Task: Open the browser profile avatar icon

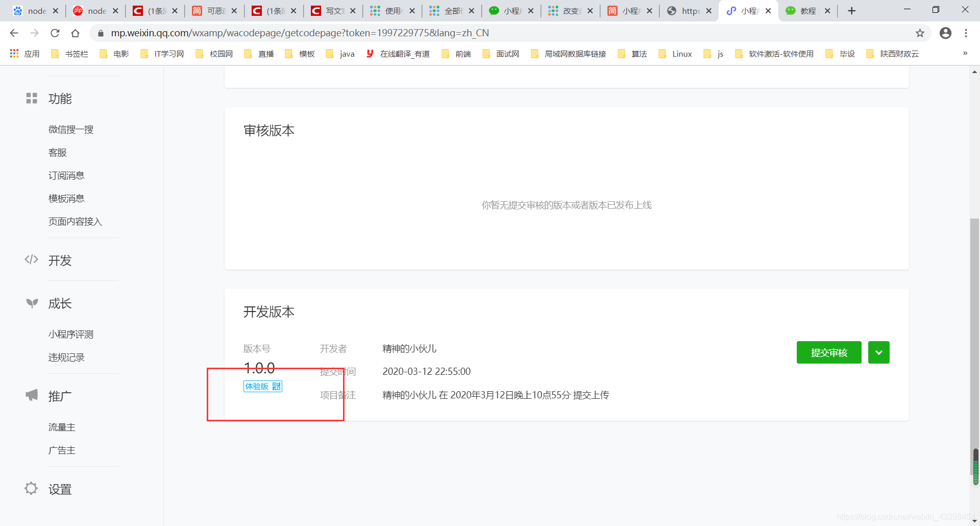Action: click(x=946, y=33)
